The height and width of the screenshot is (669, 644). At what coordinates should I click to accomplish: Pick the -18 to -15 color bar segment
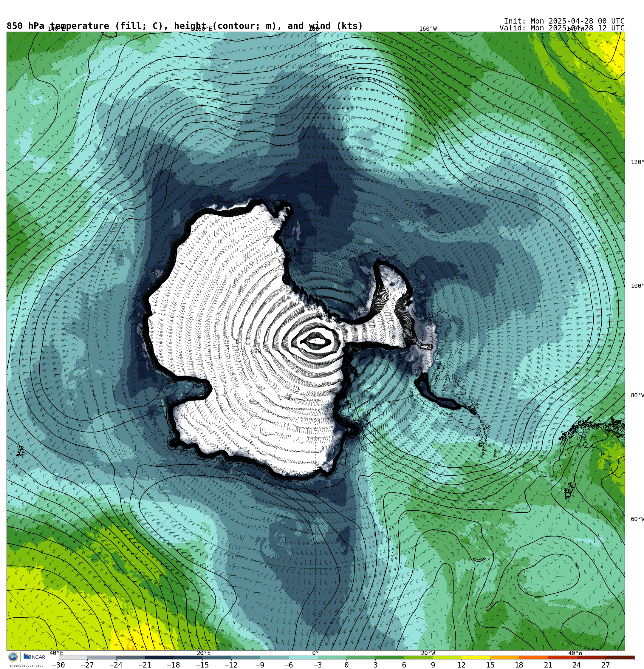pyautogui.click(x=188, y=657)
